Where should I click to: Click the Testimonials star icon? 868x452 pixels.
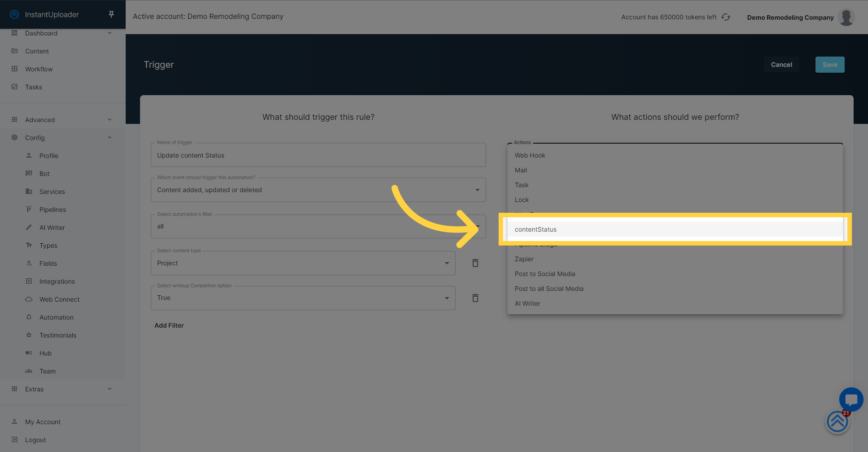coord(29,335)
